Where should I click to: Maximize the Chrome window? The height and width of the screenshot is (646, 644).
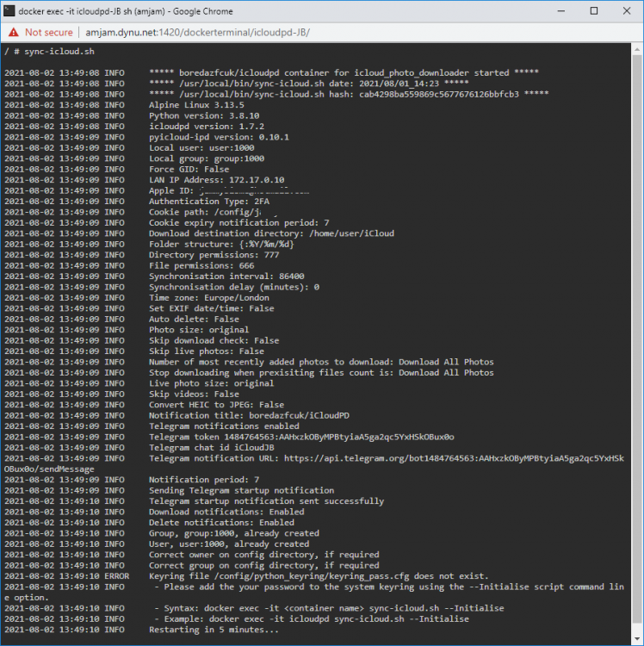click(x=594, y=11)
